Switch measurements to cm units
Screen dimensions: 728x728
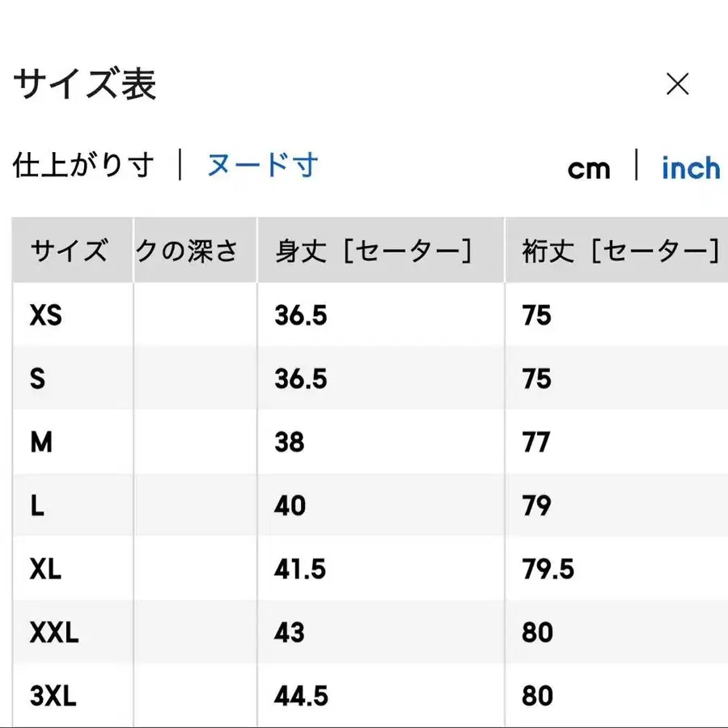coord(590,168)
